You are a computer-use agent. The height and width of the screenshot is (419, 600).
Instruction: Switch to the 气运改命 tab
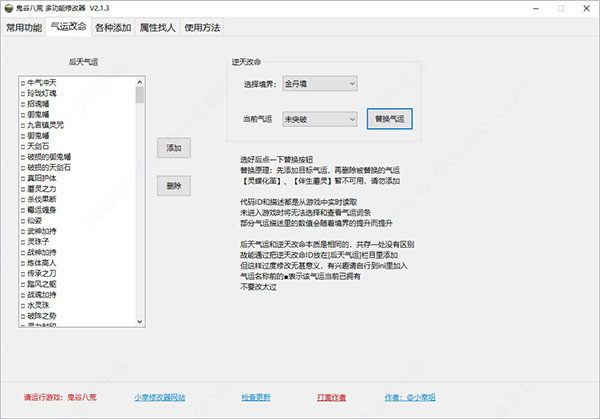click(68, 26)
